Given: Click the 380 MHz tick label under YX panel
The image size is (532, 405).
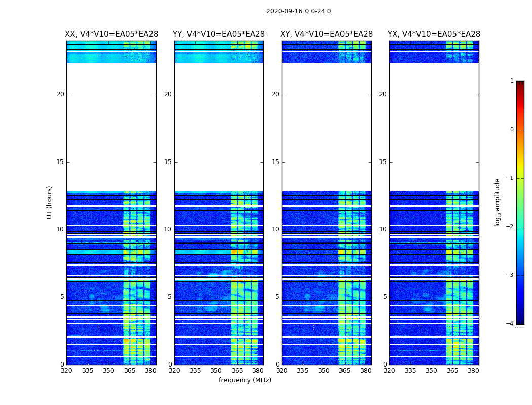Looking at the screenshot, I should point(473,371).
